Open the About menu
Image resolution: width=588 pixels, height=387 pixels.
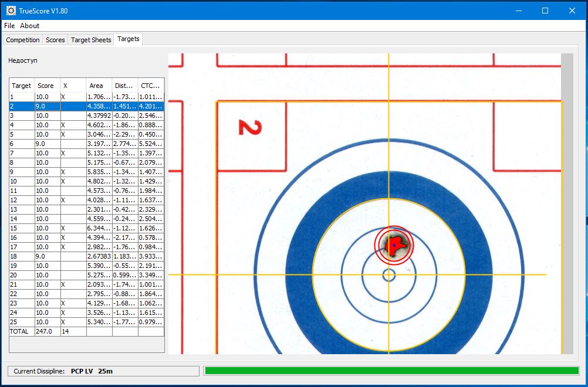29,26
